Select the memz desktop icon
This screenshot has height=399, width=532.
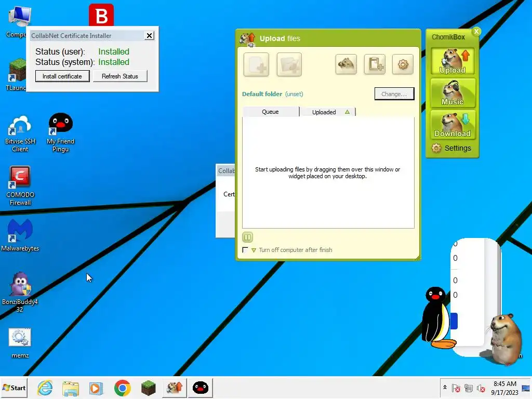(20, 343)
